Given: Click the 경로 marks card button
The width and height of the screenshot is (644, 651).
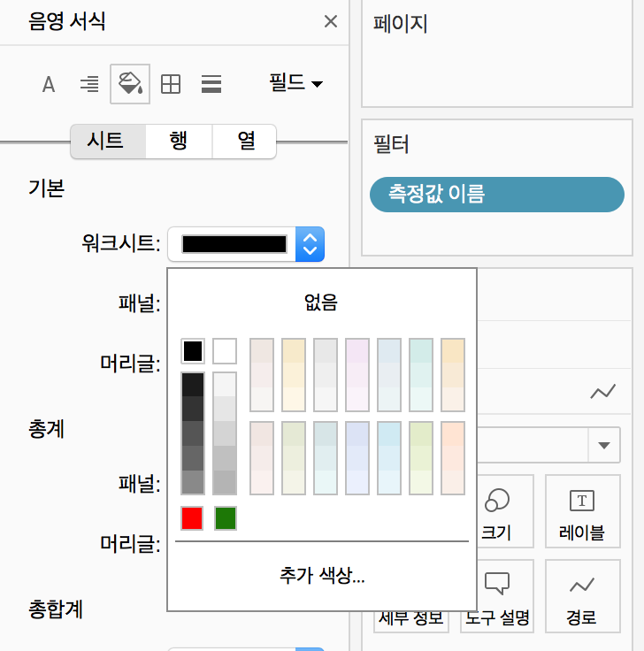Looking at the screenshot, I should coord(582,596).
